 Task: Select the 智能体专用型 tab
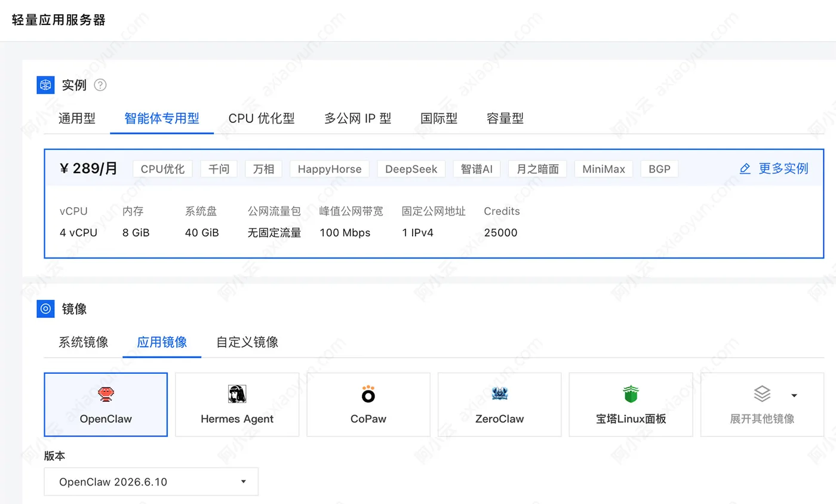[x=162, y=118]
